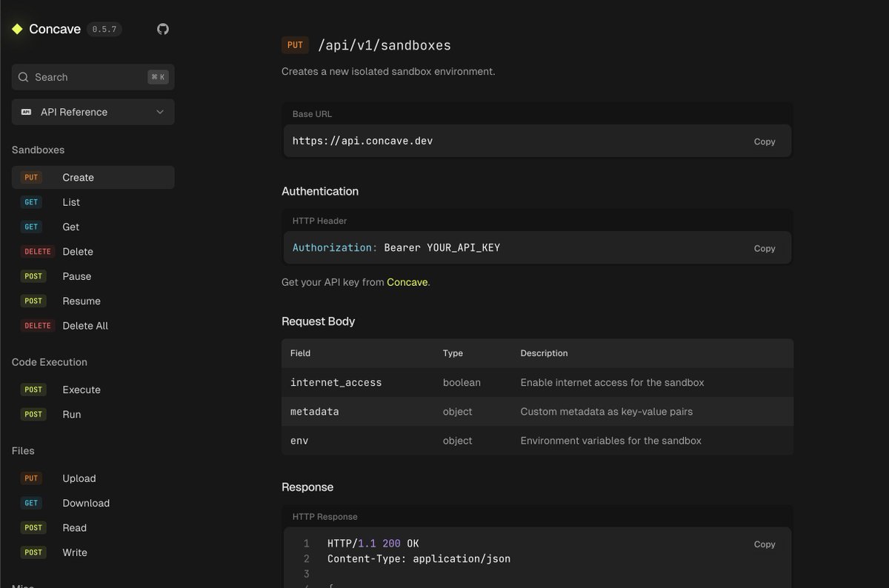Click the API icon in API Reference selector
The height and width of the screenshot is (588, 889).
(x=27, y=112)
